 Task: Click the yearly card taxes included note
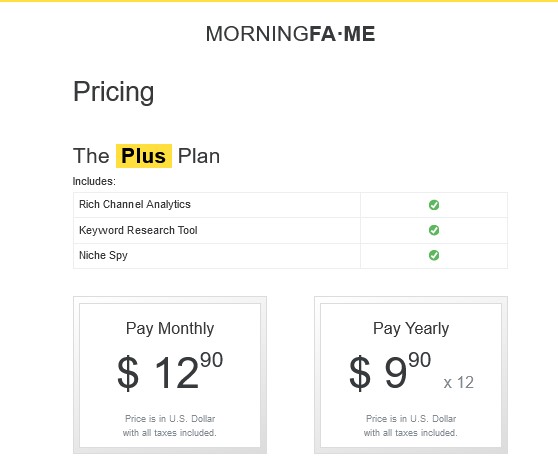click(411, 426)
